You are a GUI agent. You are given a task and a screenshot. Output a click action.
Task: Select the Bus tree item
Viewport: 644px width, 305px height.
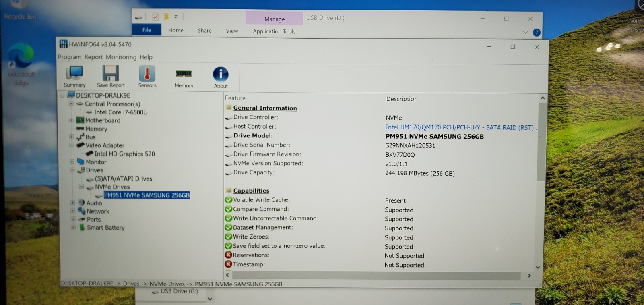pyautogui.click(x=91, y=137)
